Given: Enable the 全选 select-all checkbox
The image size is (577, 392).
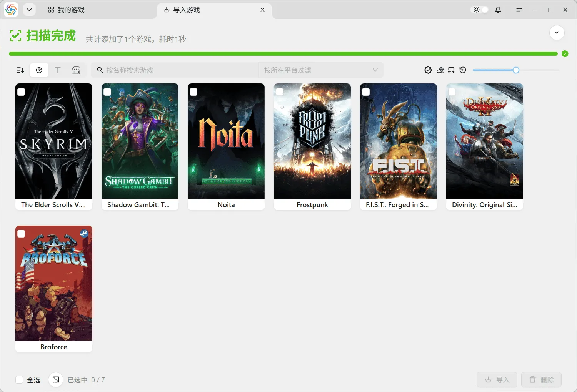Looking at the screenshot, I should coord(19,379).
